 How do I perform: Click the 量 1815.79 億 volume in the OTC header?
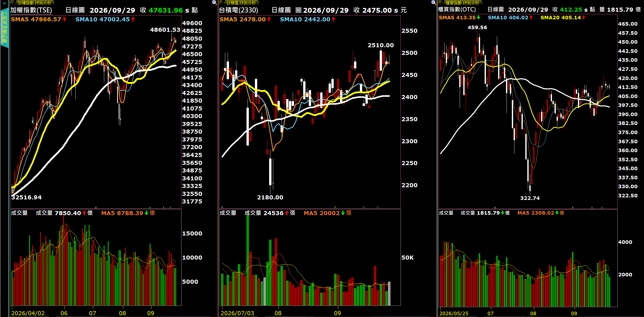tap(620, 10)
